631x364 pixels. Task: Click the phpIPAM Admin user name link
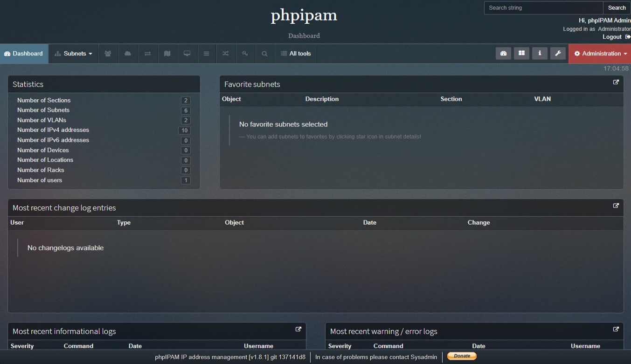610,21
